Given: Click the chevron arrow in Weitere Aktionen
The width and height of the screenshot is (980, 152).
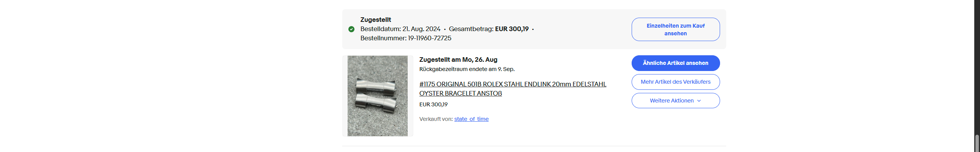Looking at the screenshot, I should click(x=699, y=101).
